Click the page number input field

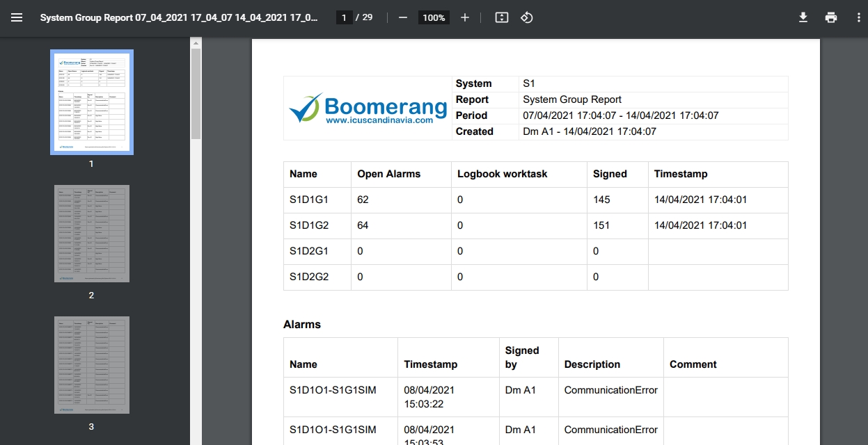pos(344,17)
